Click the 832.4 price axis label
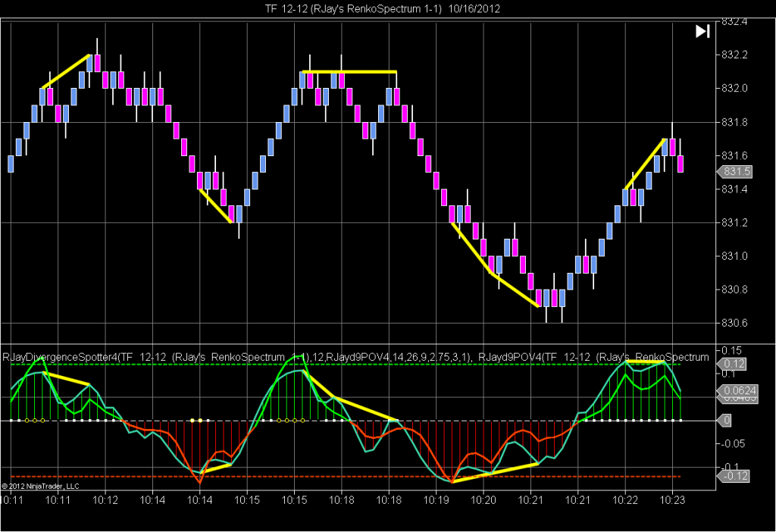 [732, 23]
